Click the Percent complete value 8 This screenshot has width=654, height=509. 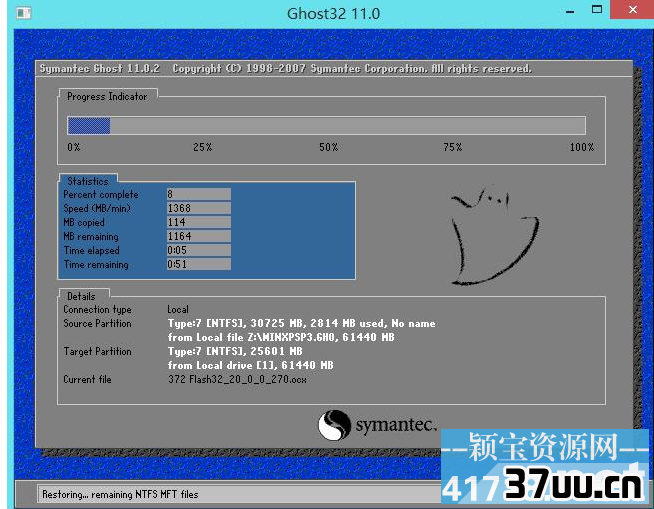tap(199, 194)
